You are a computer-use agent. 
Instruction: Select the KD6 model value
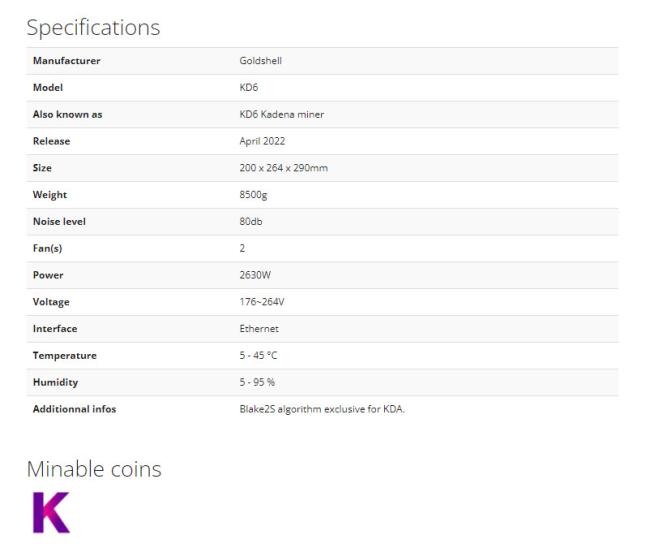click(249, 87)
